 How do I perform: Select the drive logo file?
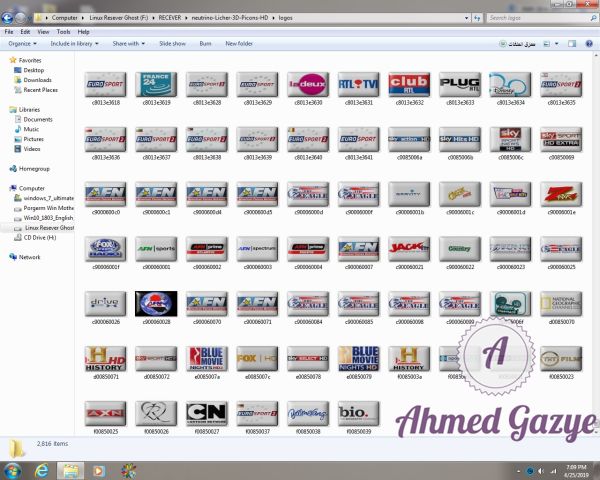click(105, 304)
